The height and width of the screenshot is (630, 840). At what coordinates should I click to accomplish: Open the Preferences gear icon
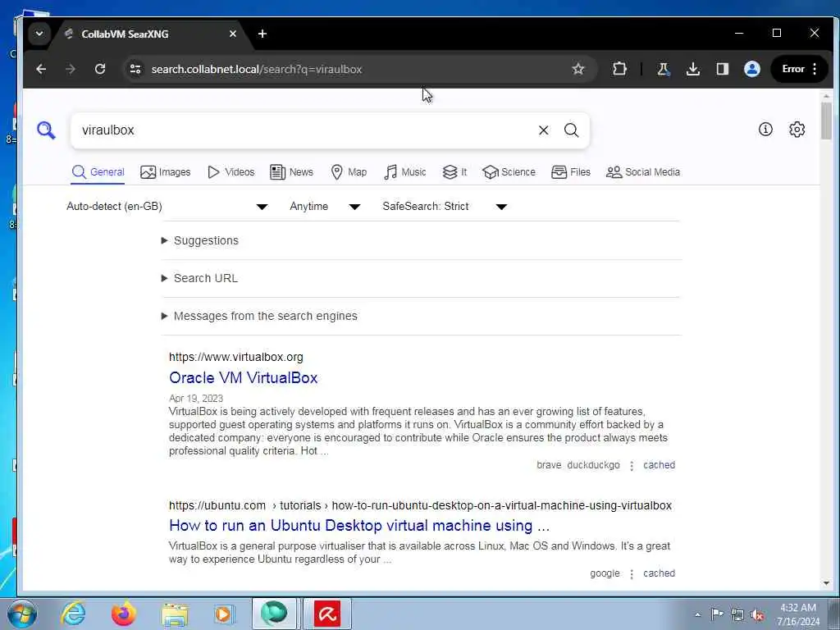tap(797, 129)
